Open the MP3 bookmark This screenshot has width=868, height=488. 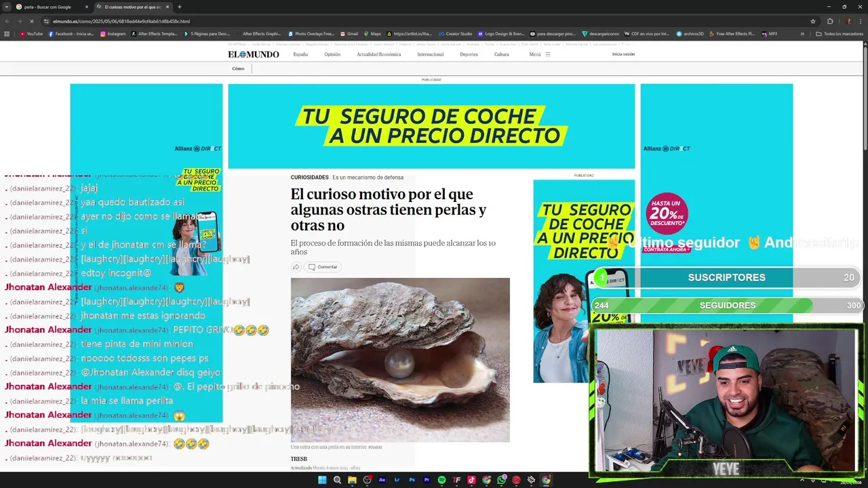[769, 34]
